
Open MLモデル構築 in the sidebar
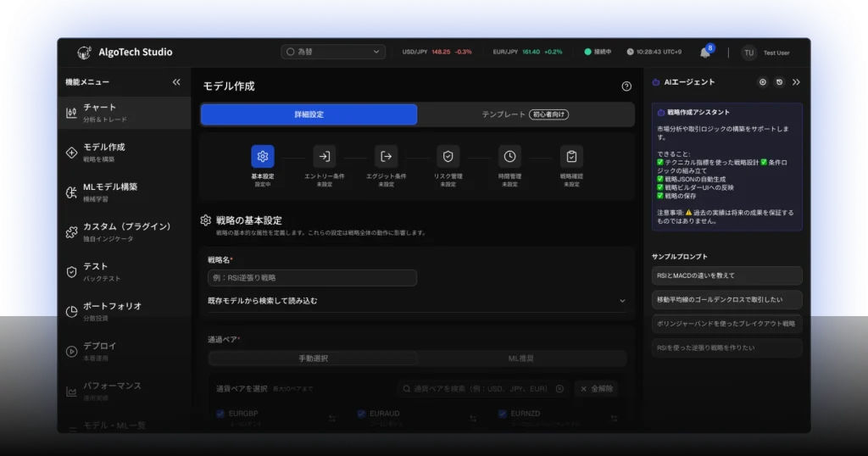click(125, 192)
